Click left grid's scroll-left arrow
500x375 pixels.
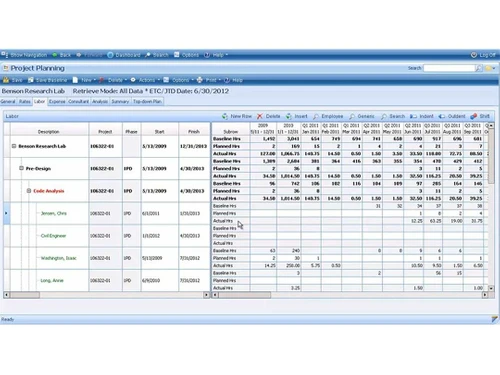(x=6, y=295)
